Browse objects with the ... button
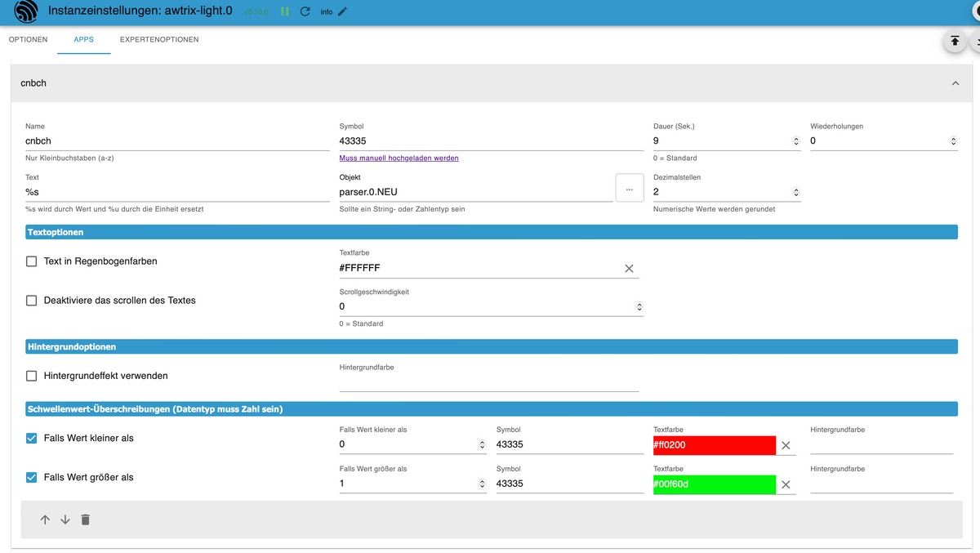 629,189
